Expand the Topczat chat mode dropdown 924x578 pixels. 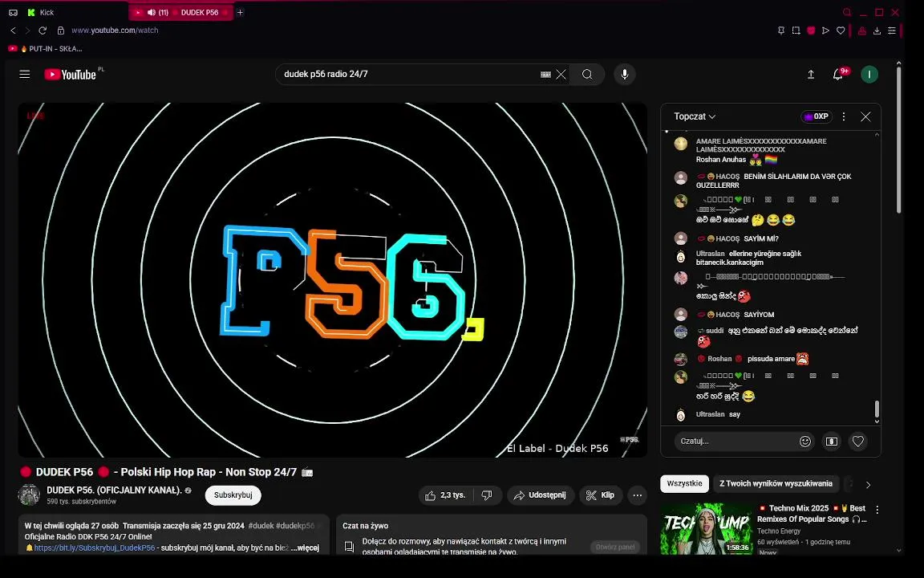pyautogui.click(x=695, y=116)
